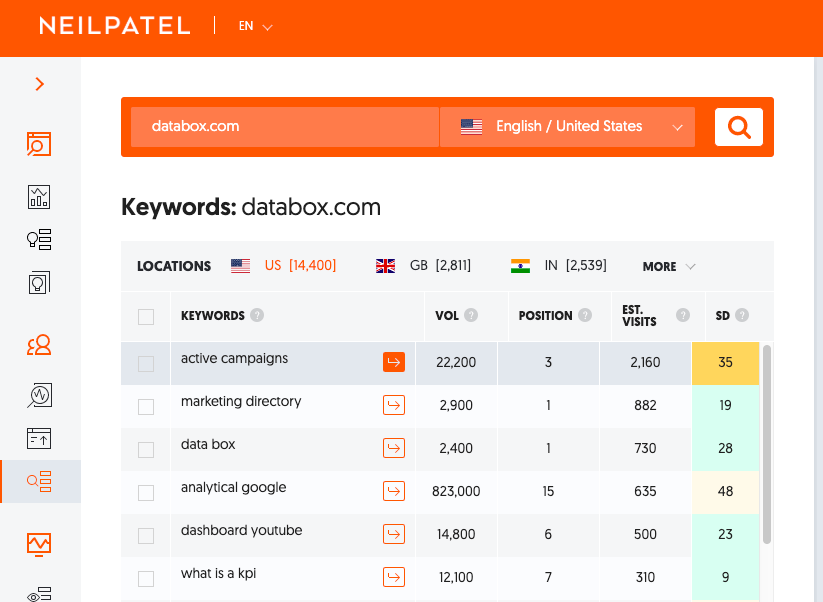
Task: Open the arrow link for data box
Action: pyautogui.click(x=394, y=448)
